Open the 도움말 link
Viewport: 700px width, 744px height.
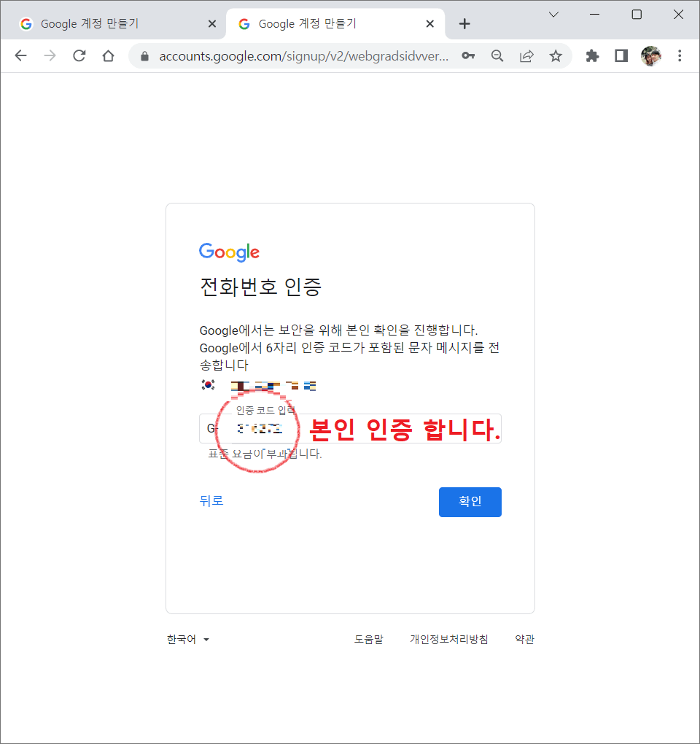tap(368, 640)
